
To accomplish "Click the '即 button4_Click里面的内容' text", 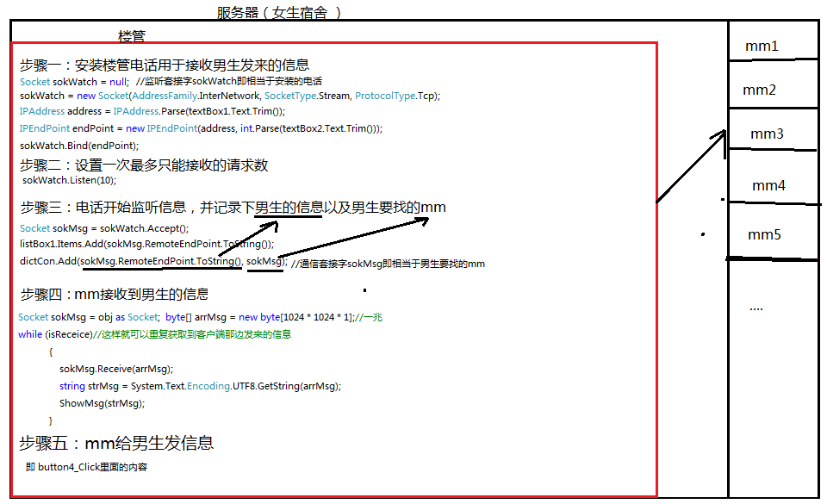I will 87,467.
